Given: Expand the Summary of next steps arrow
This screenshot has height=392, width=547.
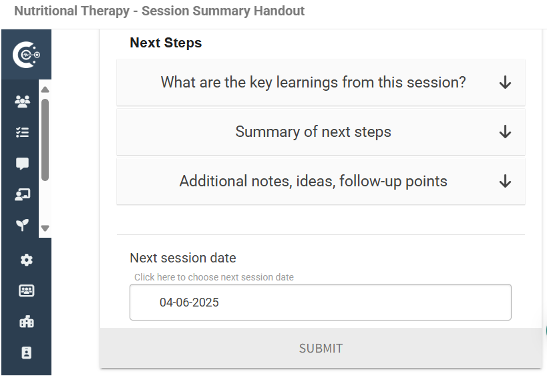Looking at the screenshot, I should 505,132.
